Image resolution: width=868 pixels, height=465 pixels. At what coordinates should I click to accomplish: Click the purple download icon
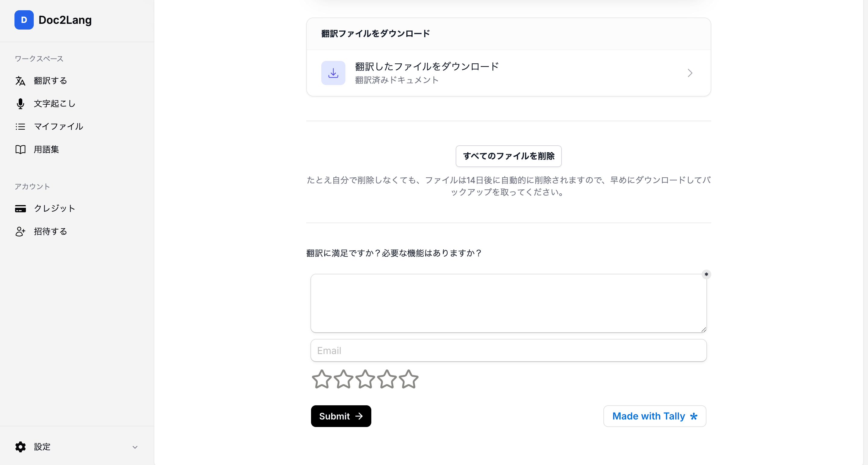pyautogui.click(x=333, y=73)
